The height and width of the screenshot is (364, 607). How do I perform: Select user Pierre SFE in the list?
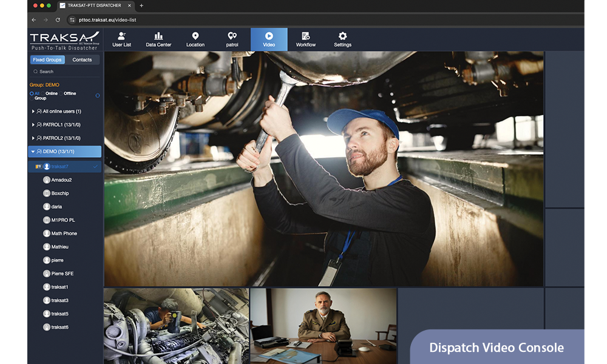point(62,274)
